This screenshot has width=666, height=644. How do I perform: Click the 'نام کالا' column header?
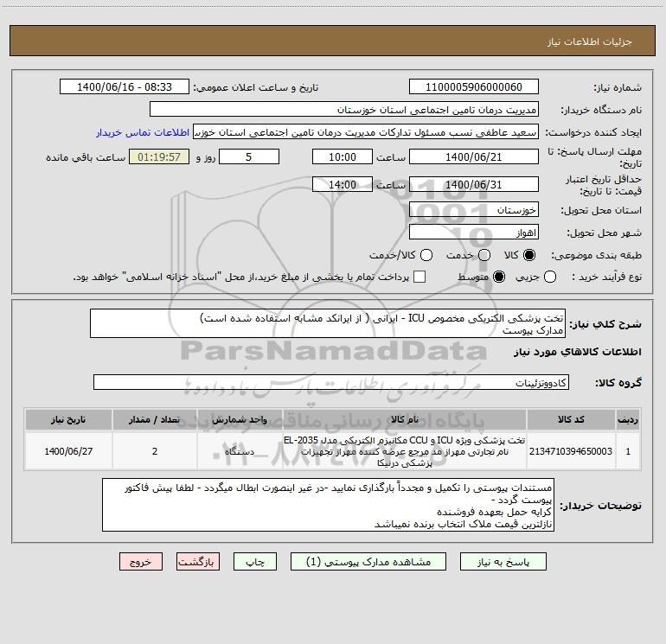tap(405, 419)
